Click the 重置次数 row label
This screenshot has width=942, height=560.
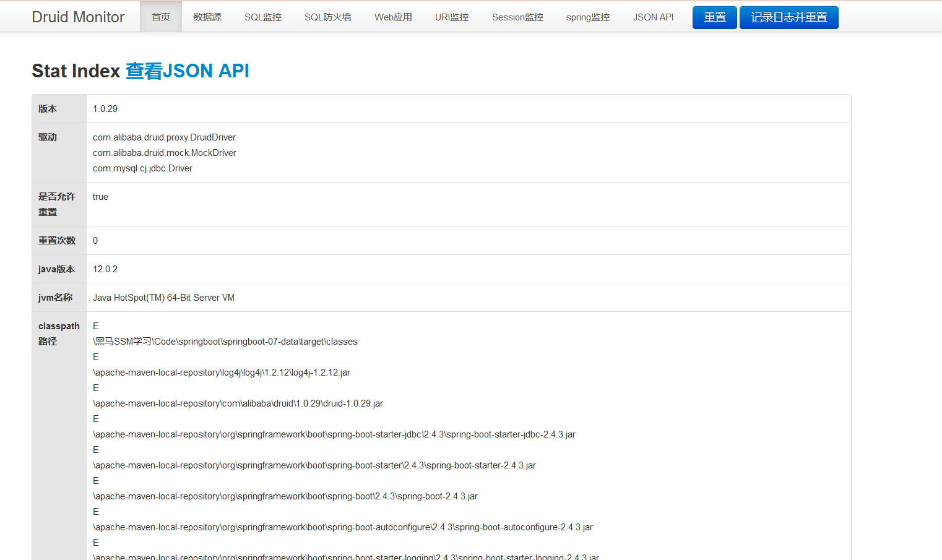57,241
